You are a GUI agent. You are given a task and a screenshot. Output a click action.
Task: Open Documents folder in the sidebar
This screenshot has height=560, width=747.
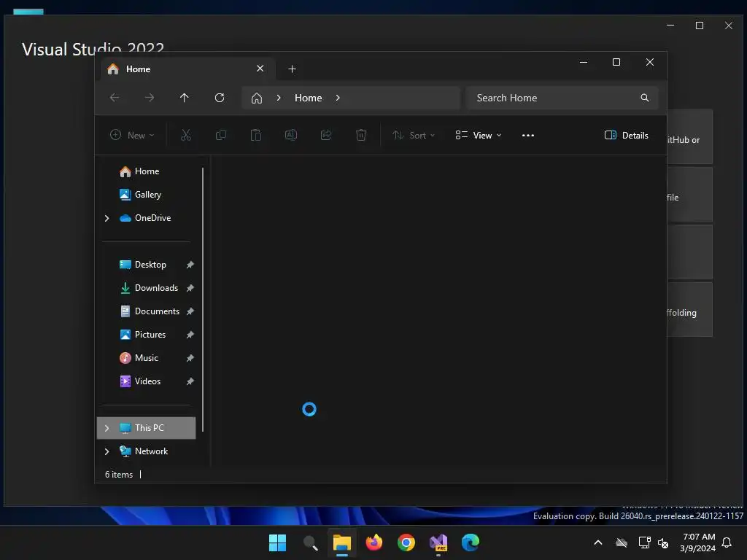(x=157, y=311)
